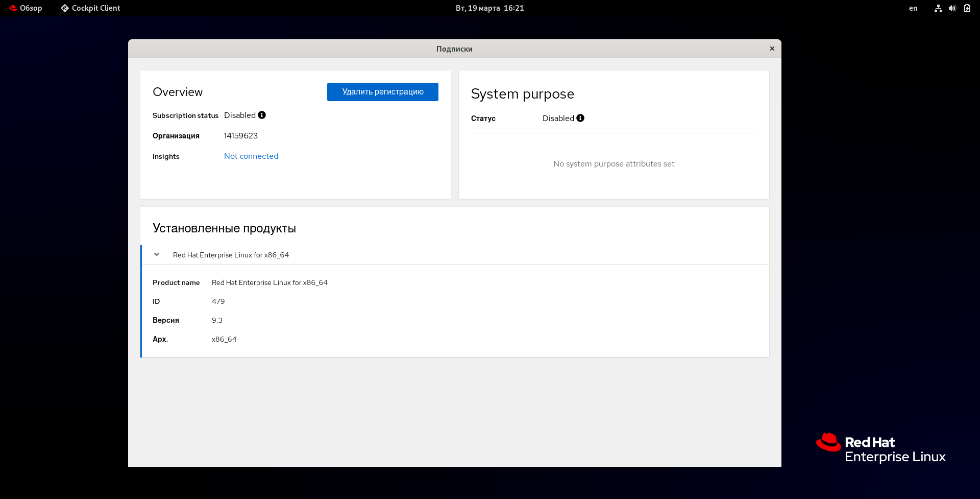Screen dimensions: 980x499
Task: Open the Обзор activities overview
Action: pos(26,8)
